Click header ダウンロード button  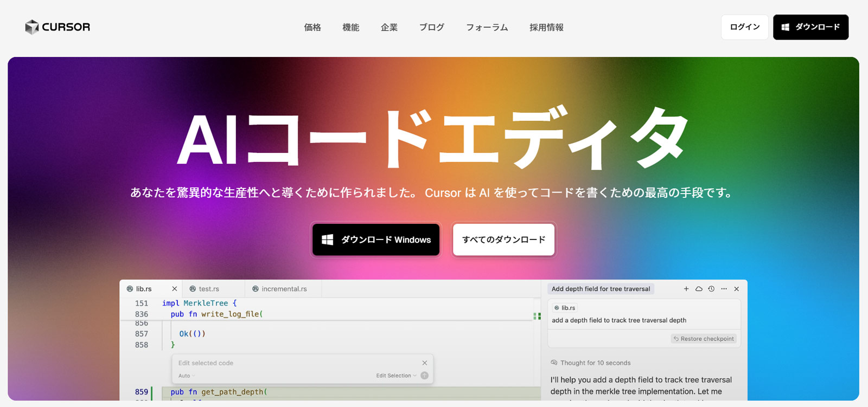pos(810,27)
